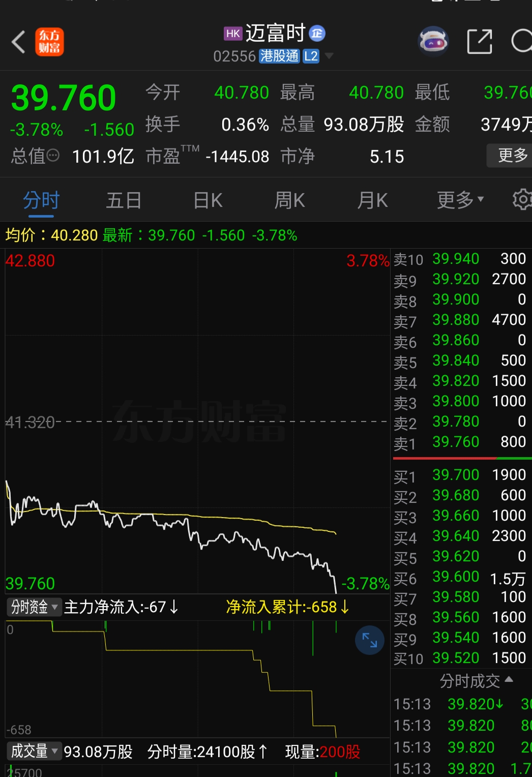Image resolution: width=532 pixels, height=777 pixels.
Task: Tap the 市盈TTM value -1445.08
Action: 237,157
